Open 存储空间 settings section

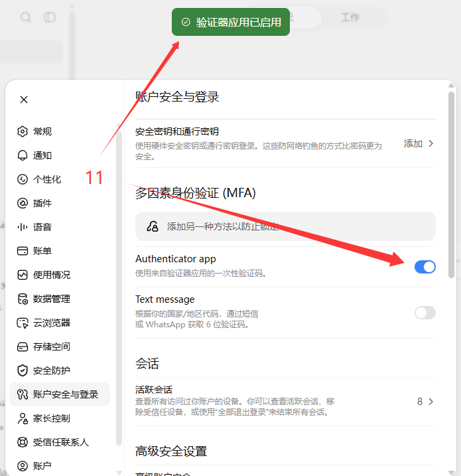[x=60, y=347]
